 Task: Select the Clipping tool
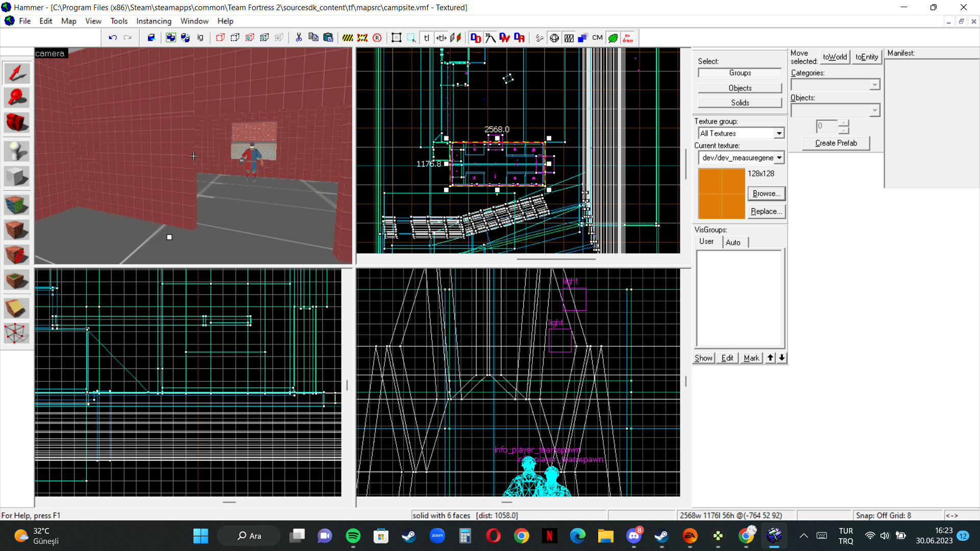click(x=17, y=308)
